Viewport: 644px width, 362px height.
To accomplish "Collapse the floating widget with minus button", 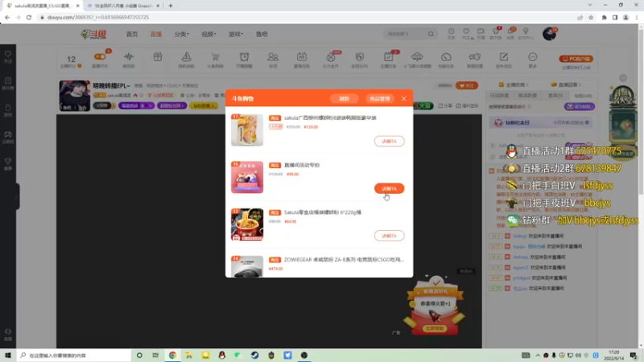I will (x=623, y=78).
